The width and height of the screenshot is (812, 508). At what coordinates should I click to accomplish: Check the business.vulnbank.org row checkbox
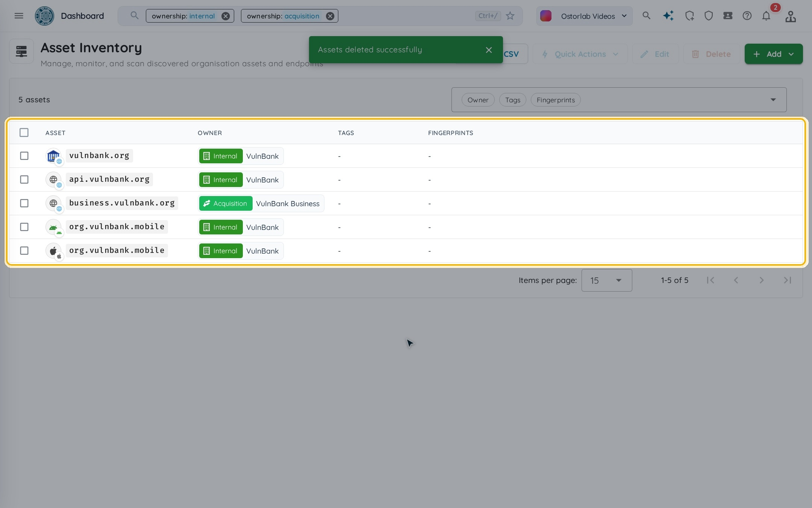(24, 203)
